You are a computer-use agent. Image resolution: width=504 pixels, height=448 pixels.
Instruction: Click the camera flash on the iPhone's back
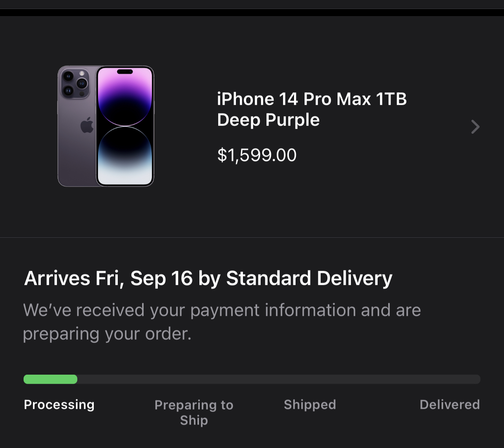[82, 74]
